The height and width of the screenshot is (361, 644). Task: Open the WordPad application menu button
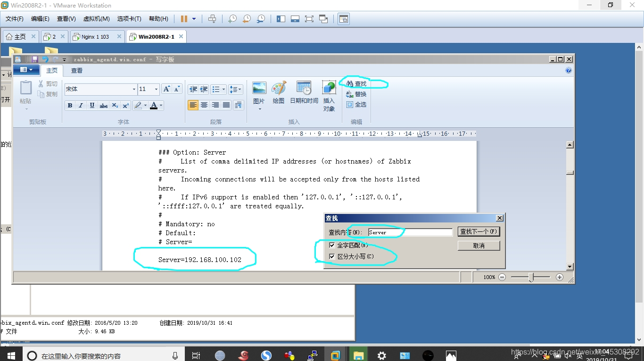[x=26, y=70]
